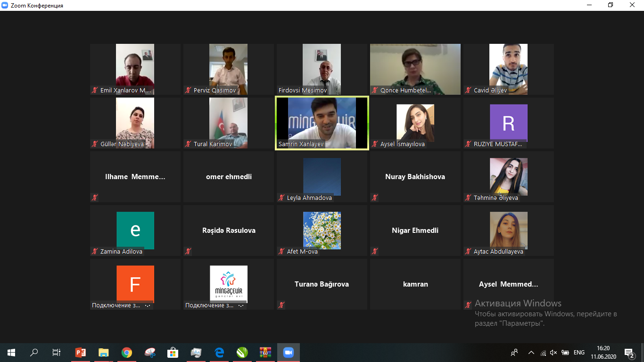
Task: Click the Windows Start button
Action: pos(11,353)
